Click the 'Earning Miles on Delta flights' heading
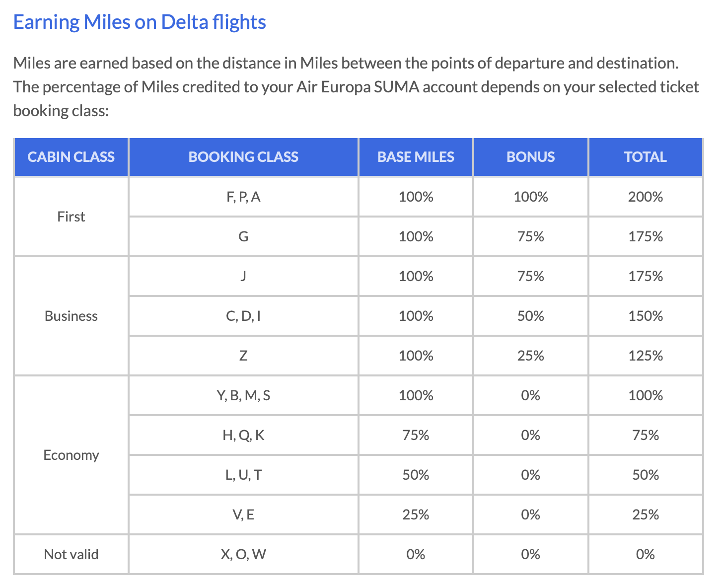722x588 pixels. click(x=140, y=22)
